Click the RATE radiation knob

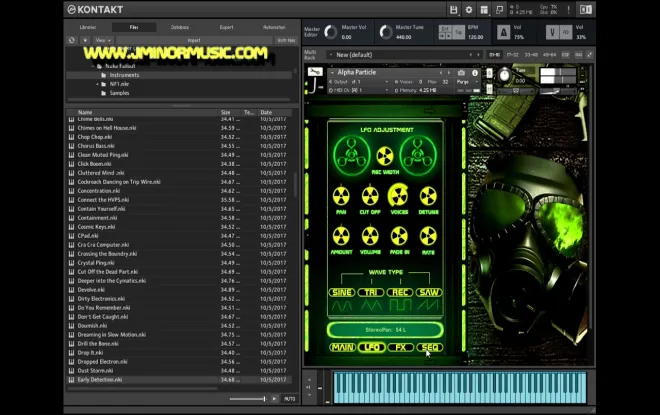(x=428, y=236)
